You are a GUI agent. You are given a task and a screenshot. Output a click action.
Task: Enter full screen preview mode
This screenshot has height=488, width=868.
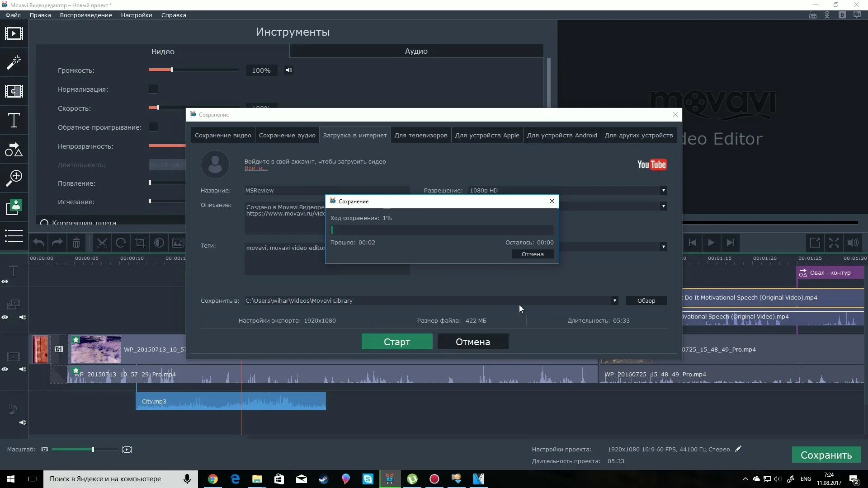click(x=834, y=243)
